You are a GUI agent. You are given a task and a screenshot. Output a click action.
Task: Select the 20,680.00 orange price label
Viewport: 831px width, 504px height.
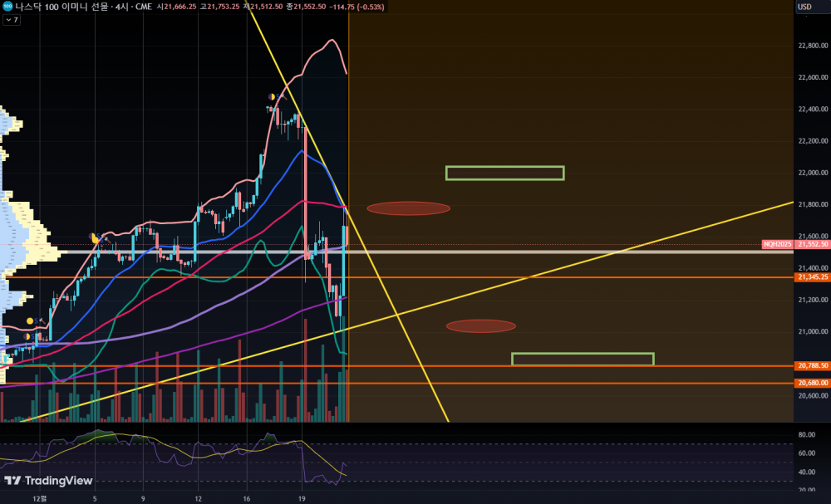tap(812, 383)
